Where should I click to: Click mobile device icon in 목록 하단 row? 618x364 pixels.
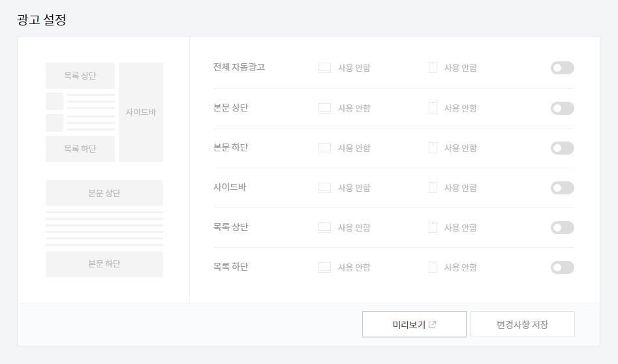click(433, 267)
